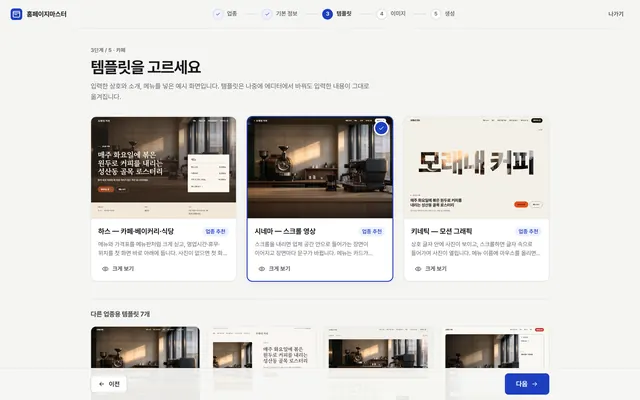Open 크게 보기 for the 시네마 template
The width and height of the screenshot is (640, 400).
click(x=275, y=269)
